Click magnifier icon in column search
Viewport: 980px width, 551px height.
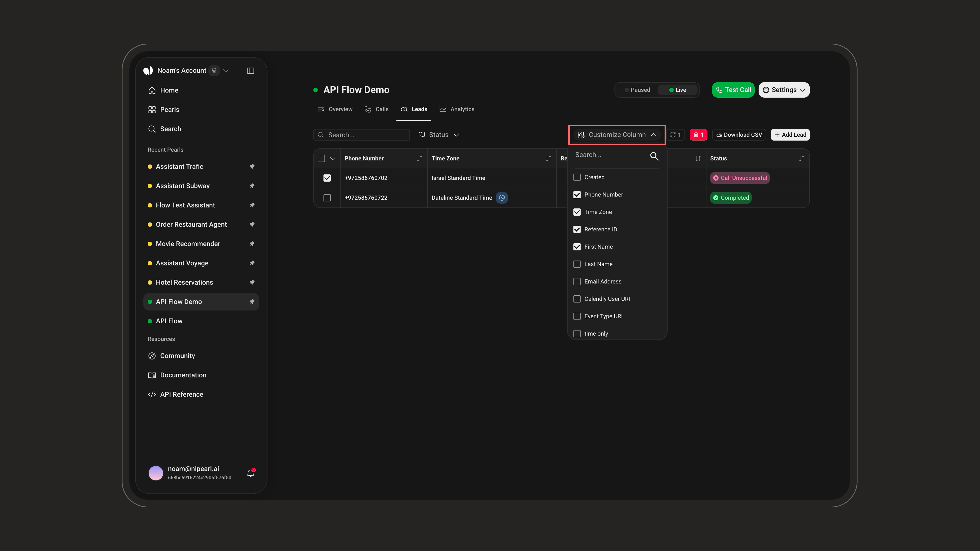pyautogui.click(x=654, y=156)
